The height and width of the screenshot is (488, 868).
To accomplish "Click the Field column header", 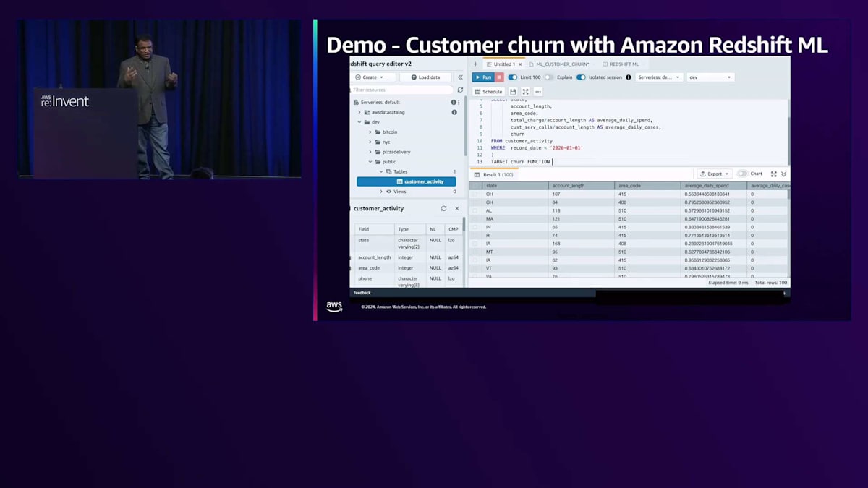I will (374, 229).
